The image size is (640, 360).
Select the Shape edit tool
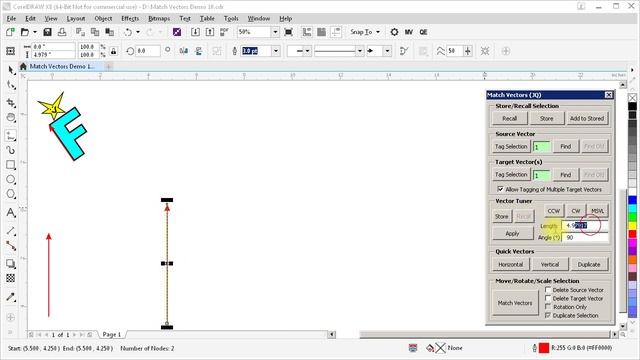click(x=11, y=85)
